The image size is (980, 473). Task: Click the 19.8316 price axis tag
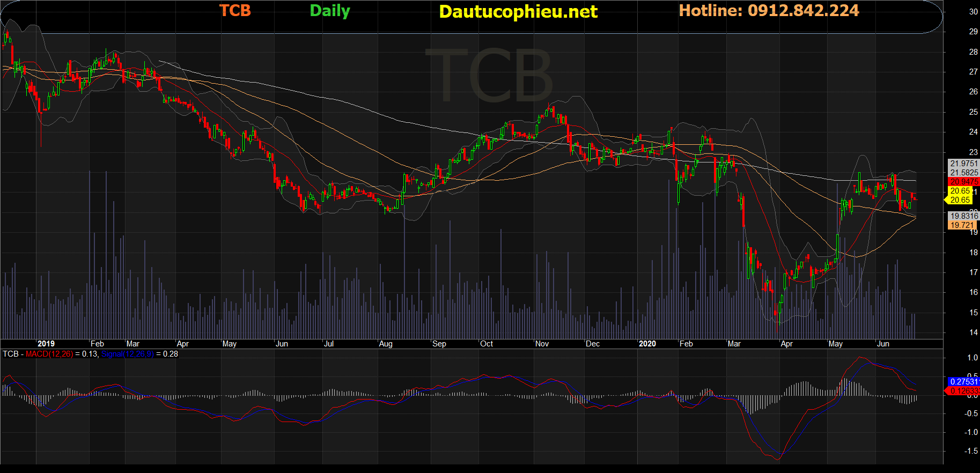[963, 216]
